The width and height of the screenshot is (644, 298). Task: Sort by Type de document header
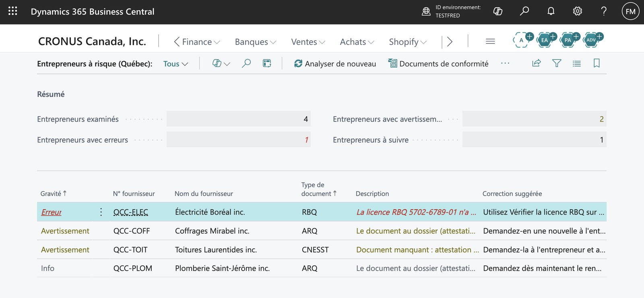pyautogui.click(x=319, y=189)
